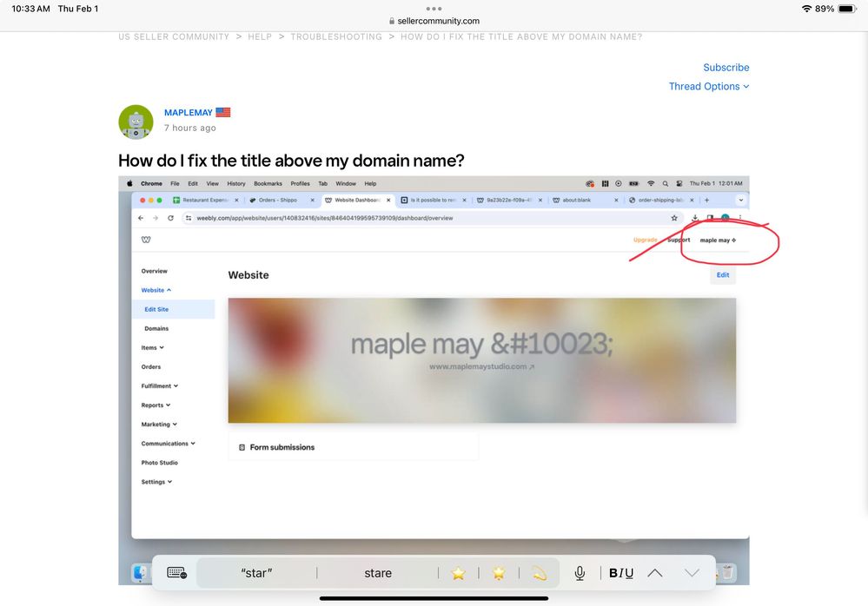Tap the Website Dashboard tab in the embedded Chrome screenshot
The image size is (868, 606).
[358, 201]
